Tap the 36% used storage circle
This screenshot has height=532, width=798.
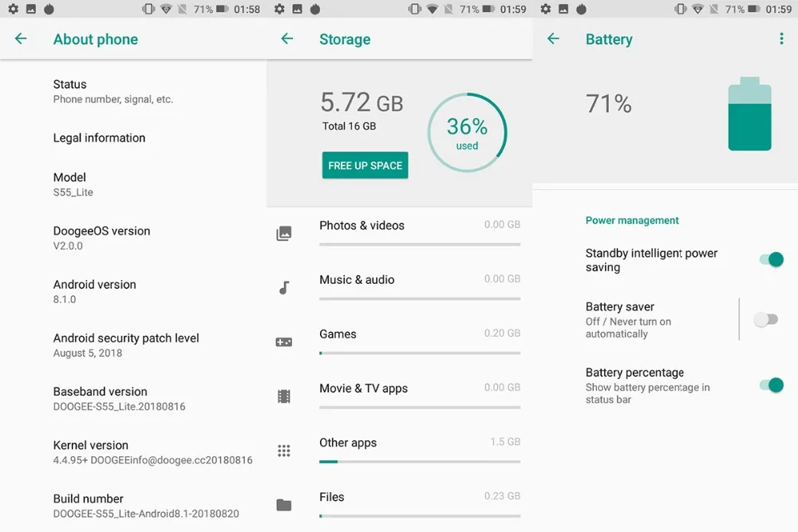(x=467, y=132)
